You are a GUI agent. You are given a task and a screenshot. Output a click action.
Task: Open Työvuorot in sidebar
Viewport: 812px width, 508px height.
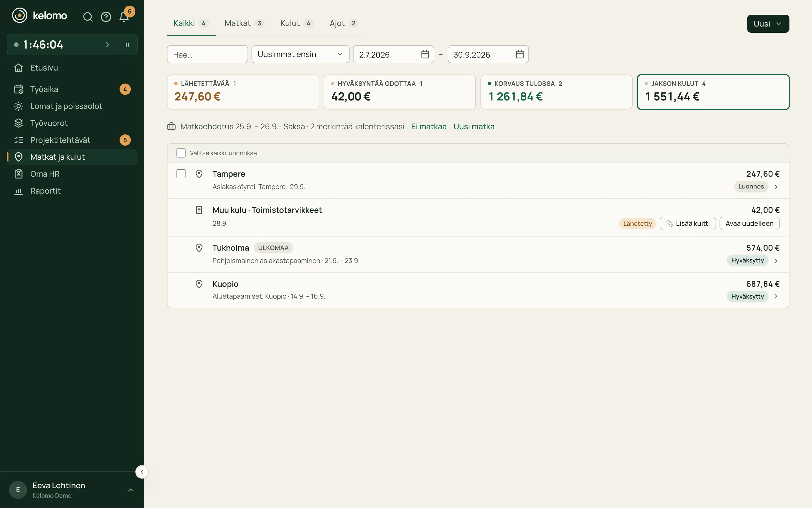72,123
